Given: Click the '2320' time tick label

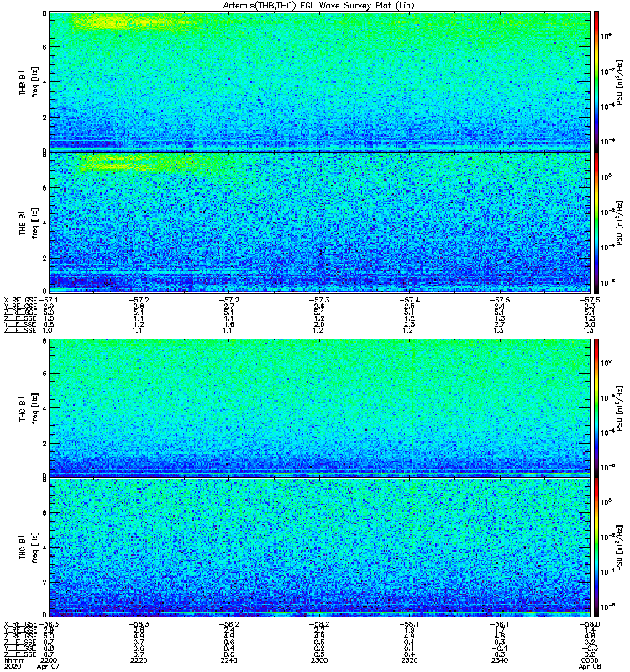Looking at the screenshot, I should [409, 660].
